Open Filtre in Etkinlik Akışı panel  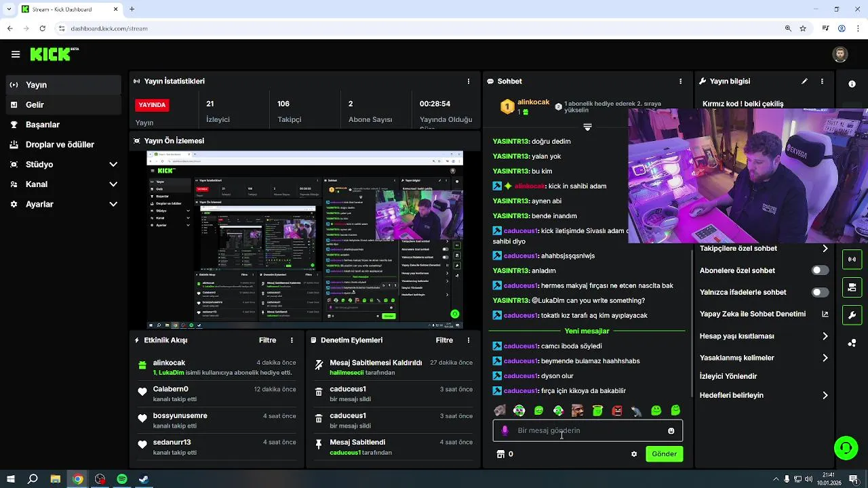tap(267, 340)
